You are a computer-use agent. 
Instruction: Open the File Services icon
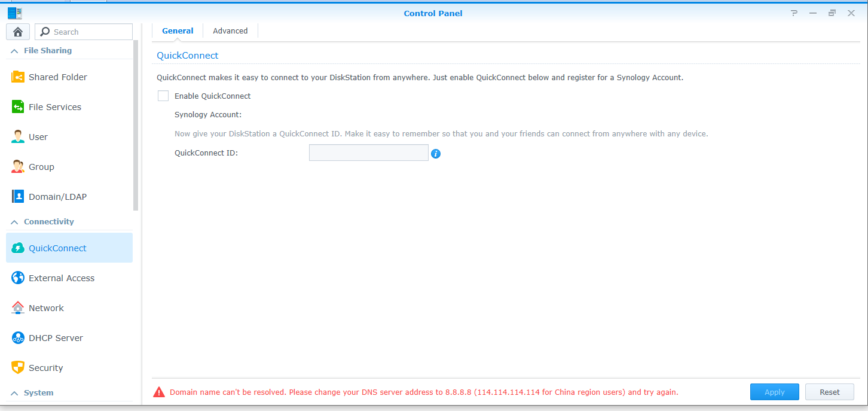coord(18,107)
